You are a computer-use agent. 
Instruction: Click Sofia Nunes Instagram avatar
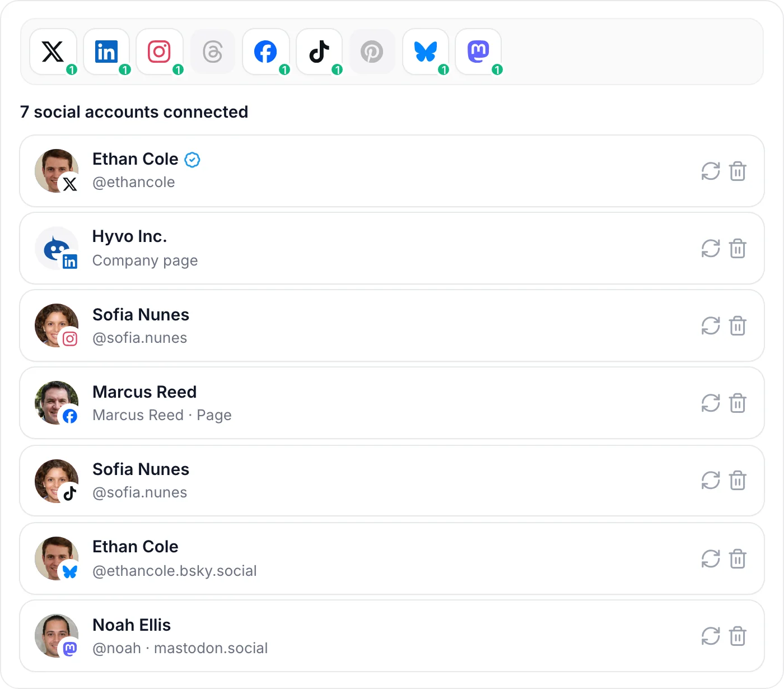click(x=57, y=325)
